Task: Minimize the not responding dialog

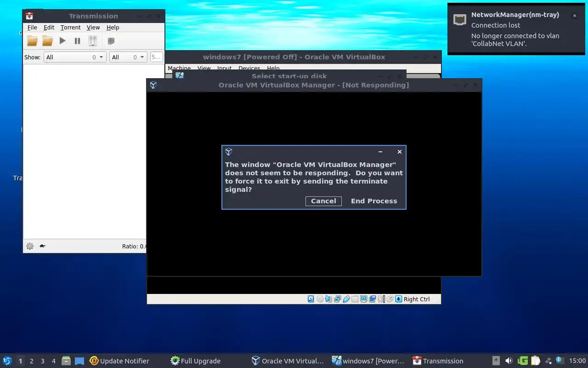Action: (x=380, y=152)
